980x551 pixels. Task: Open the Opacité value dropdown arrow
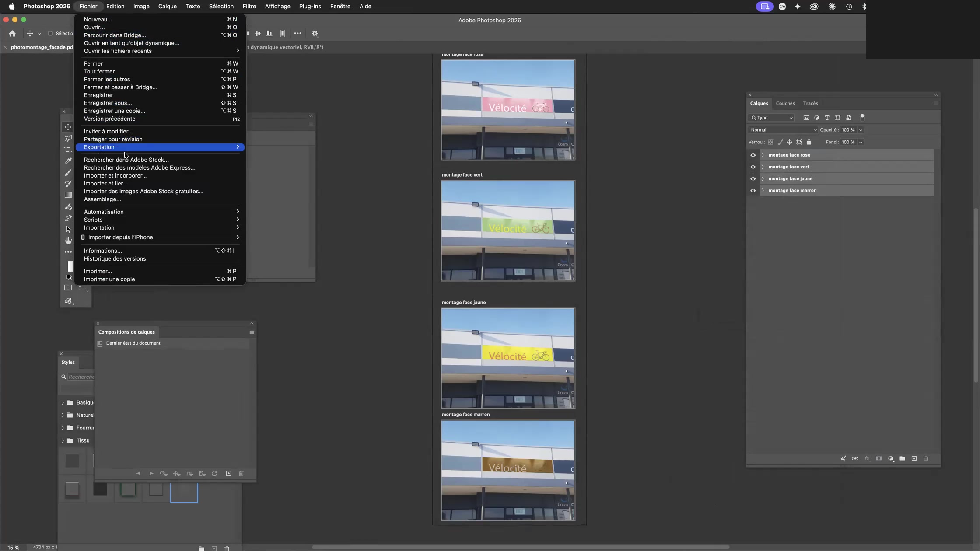[x=861, y=130]
